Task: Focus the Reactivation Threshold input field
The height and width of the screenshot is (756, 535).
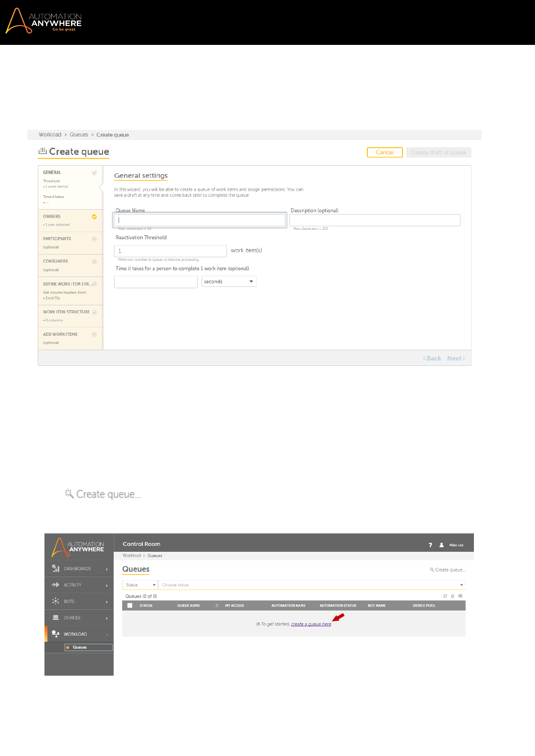Action: click(x=170, y=251)
